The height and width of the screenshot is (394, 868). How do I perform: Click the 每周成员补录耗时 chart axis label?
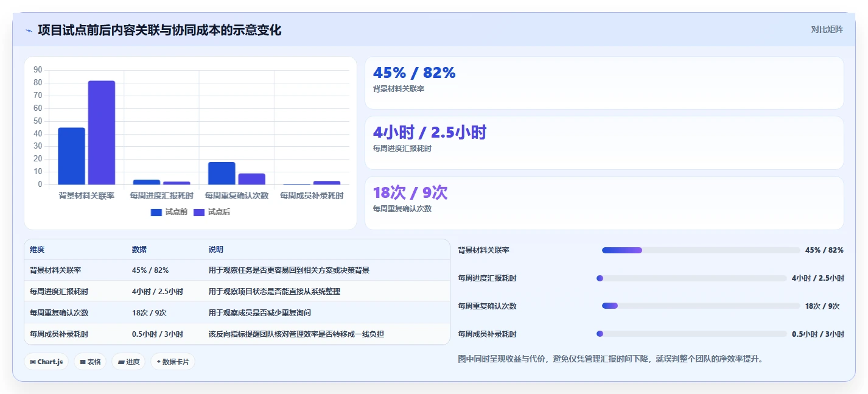pos(312,196)
